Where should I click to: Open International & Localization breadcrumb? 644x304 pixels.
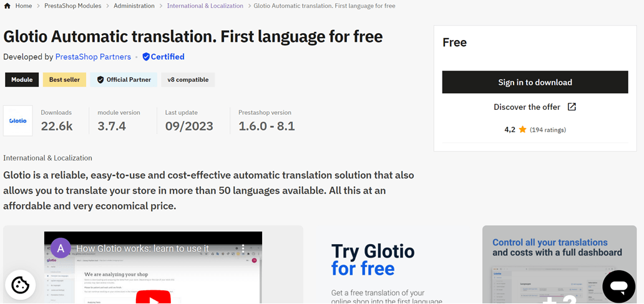205,6
